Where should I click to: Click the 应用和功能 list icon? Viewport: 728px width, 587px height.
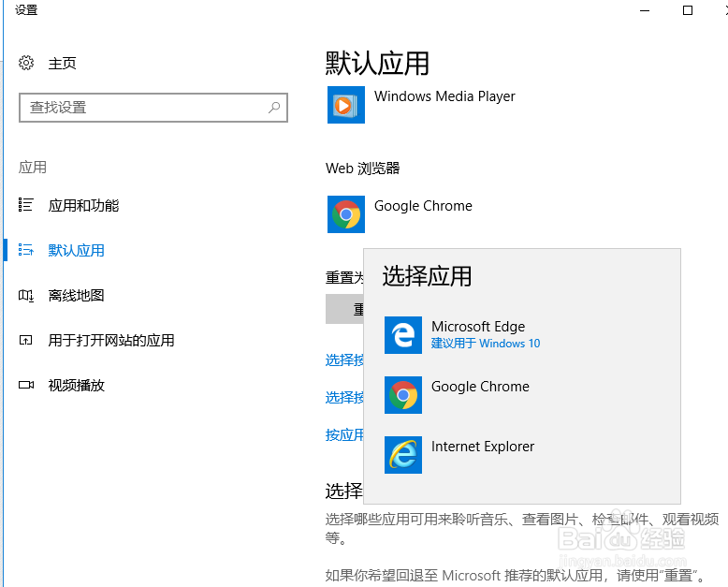click(x=25, y=205)
